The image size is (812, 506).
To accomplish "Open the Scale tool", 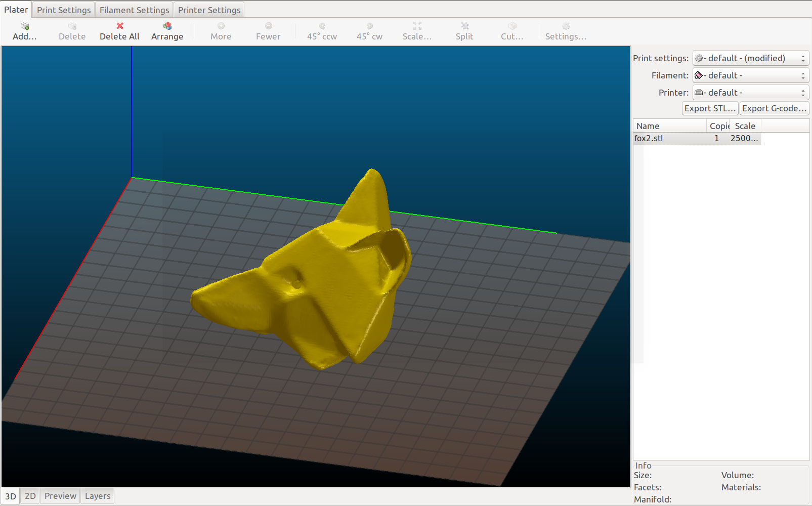I will 417,26.
